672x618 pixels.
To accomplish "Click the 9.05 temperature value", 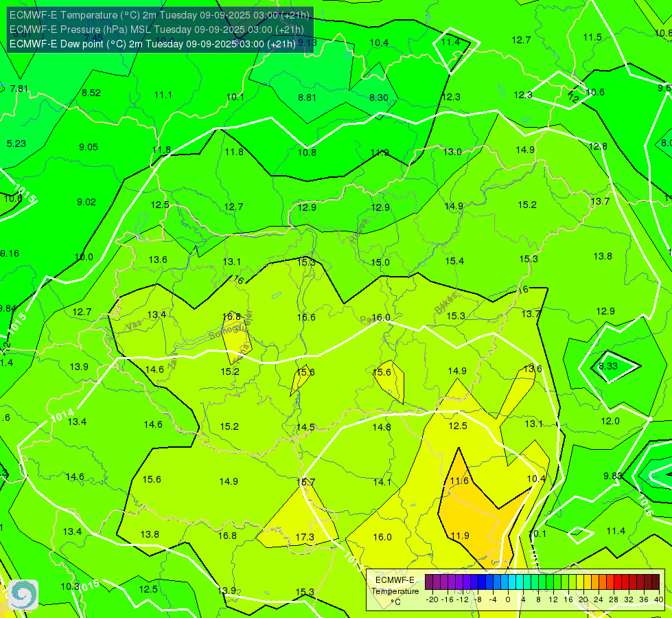I will 89,147.
